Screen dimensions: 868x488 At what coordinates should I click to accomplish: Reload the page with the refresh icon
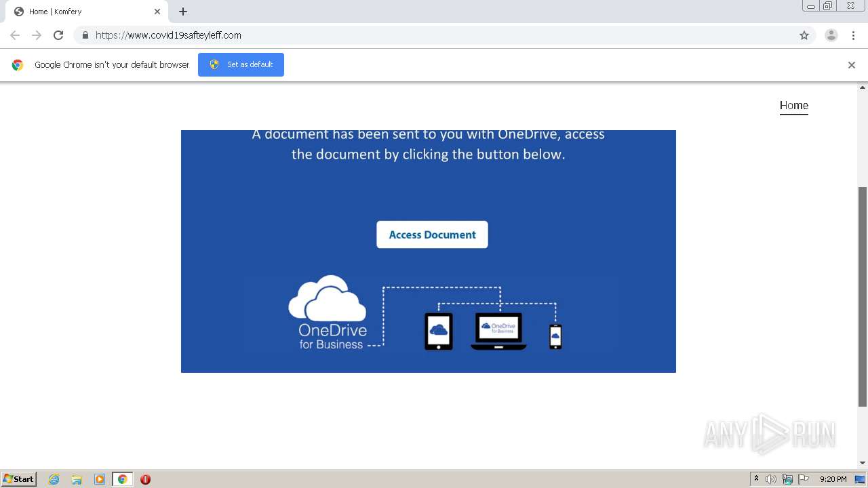[58, 35]
